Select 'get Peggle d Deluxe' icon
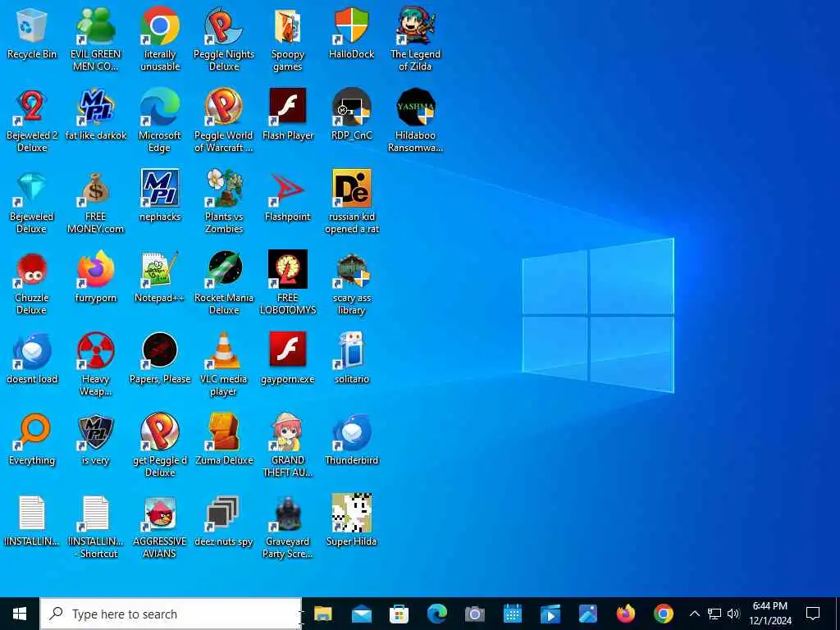The image size is (840, 630). tap(160, 431)
